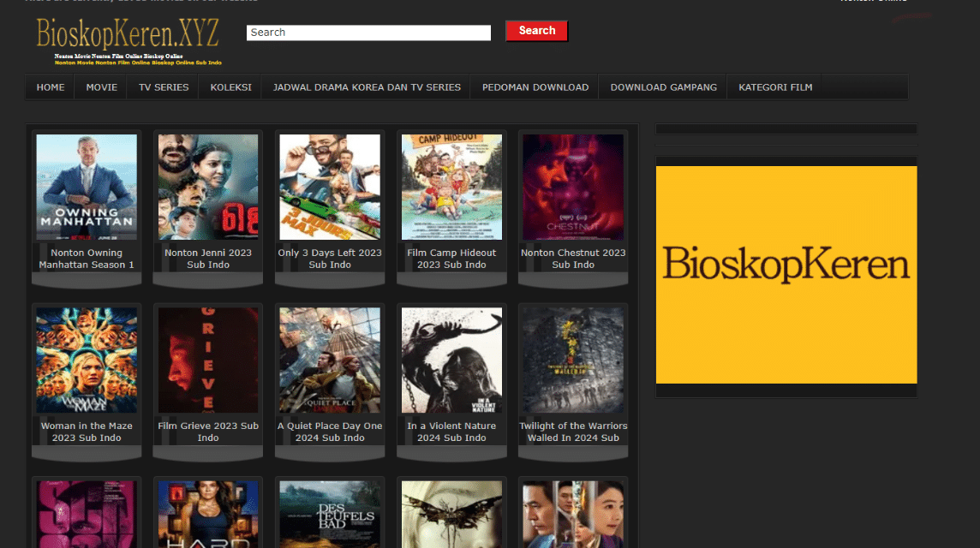Open the 3 Jours Max poster thumbnail
The width and height of the screenshot is (980, 548).
coord(329,187)
